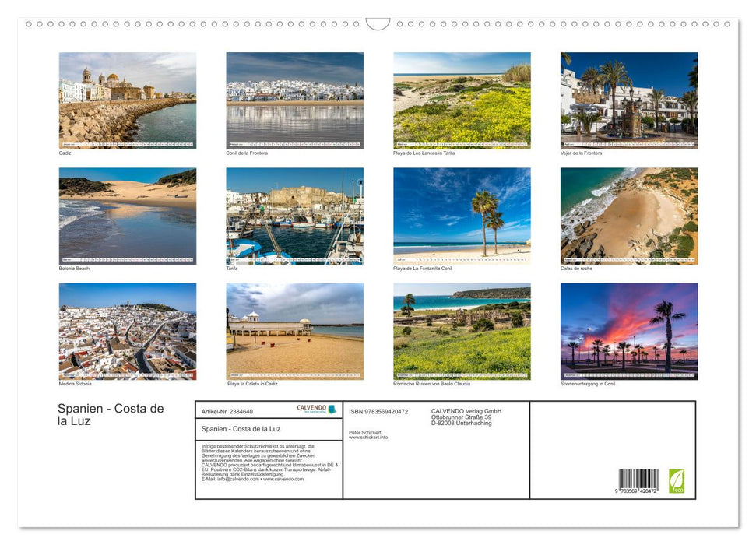
Task: Open the Baelo Claudia ruins photo
Action: [462, 332]
